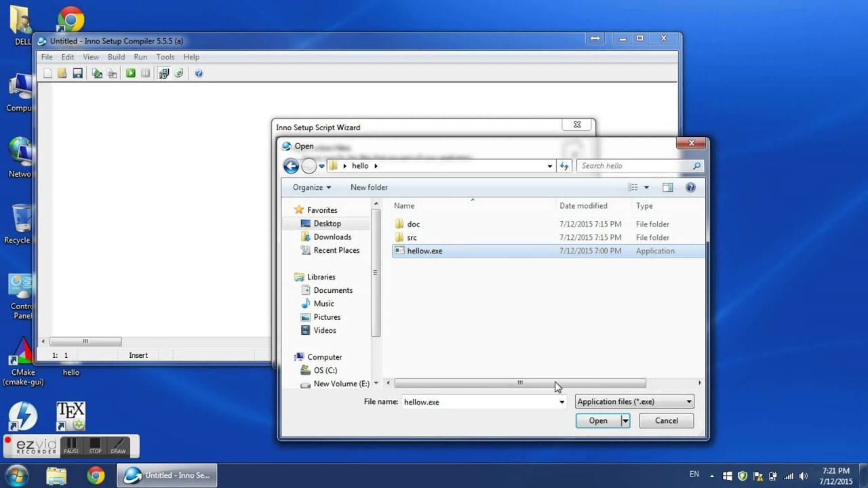The width and height of the screenshot is (868, 488).
Task: Click refresh icon beside address bar
Action: 564,165
